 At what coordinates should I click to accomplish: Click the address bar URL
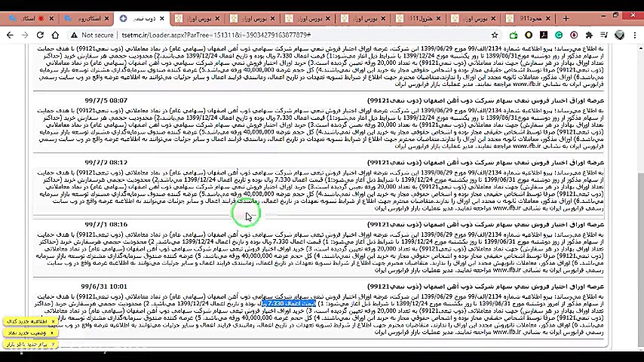[216, 35]
